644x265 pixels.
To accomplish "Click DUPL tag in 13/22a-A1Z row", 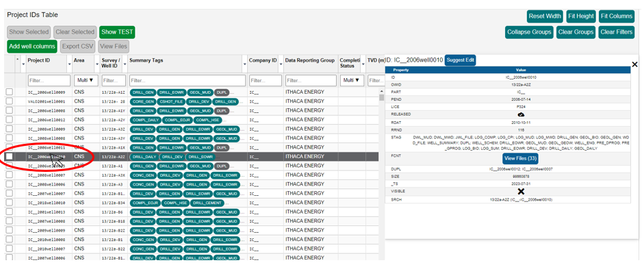I will tap(221, 92).
